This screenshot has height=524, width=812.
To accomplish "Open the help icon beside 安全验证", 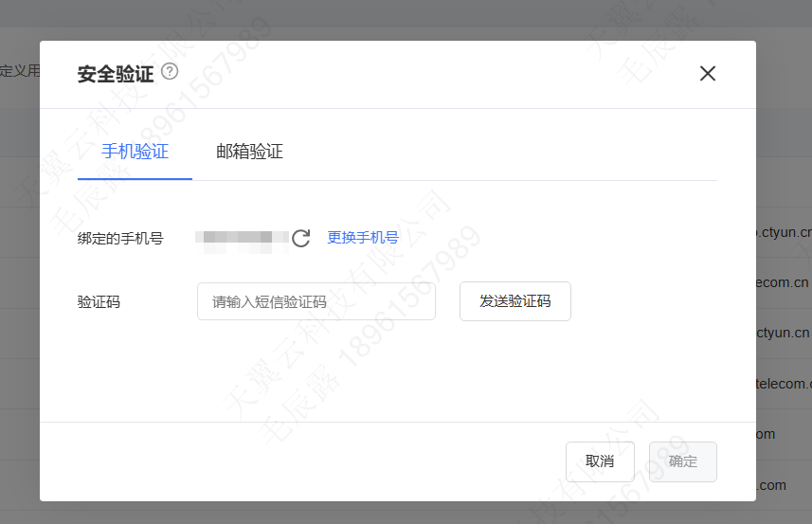I will click(x=170, y=71).
